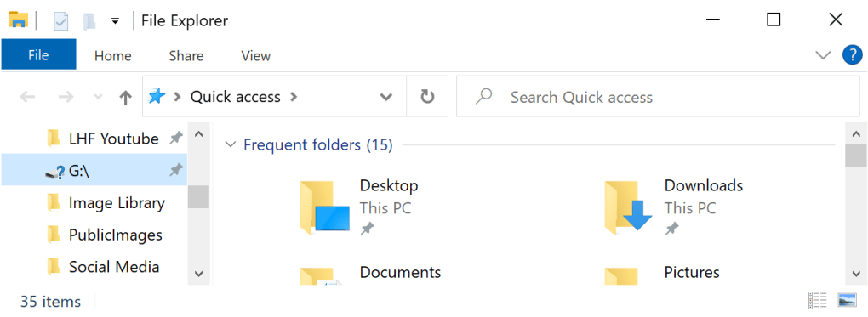Open the Downloads folder icon

point(629,207)
